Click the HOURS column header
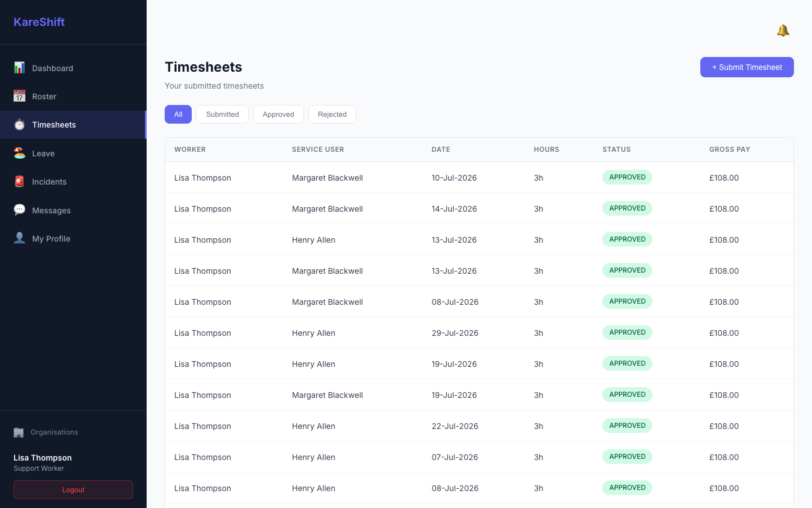The width and height of the screenshot is (812, 508). click(x=546, y=150)
